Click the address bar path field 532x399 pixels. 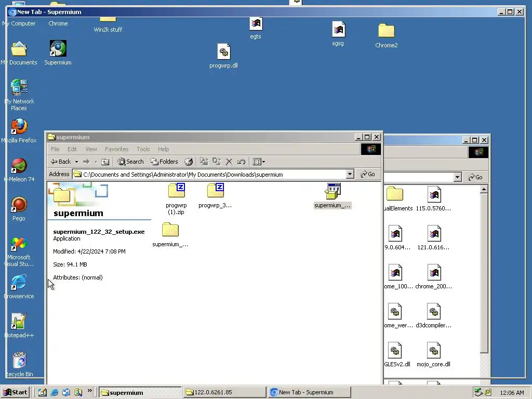[209, 175]
